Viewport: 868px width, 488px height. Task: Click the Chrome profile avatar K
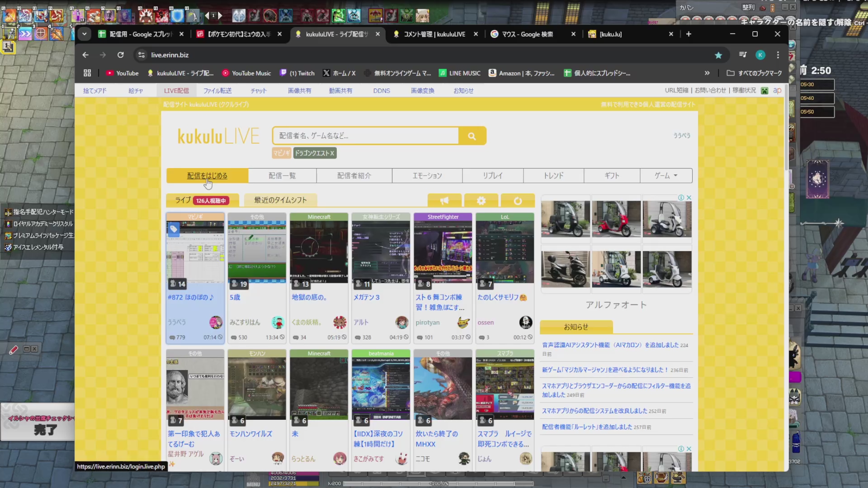tap(760, 55)
